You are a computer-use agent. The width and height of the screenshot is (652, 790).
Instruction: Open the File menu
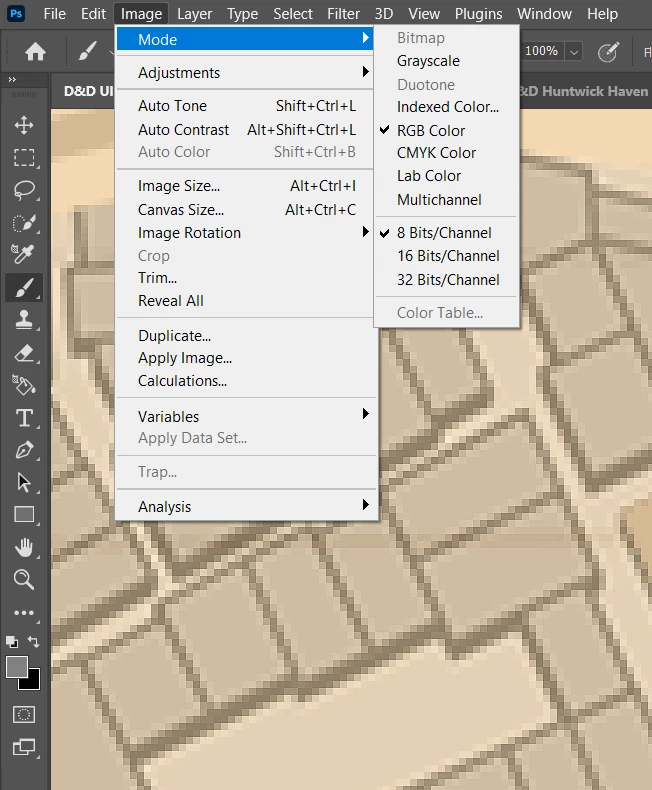pos(54,14)
